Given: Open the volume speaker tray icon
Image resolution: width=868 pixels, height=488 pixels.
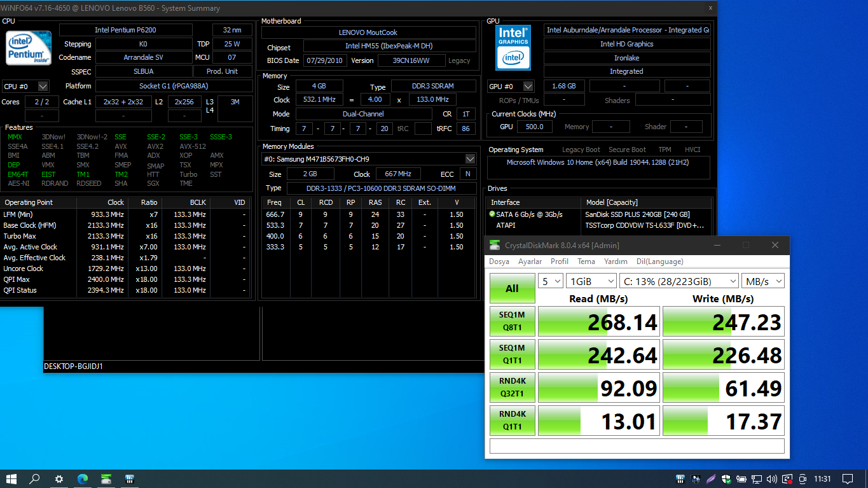Looking at the screenshot, I should [772, 479].
